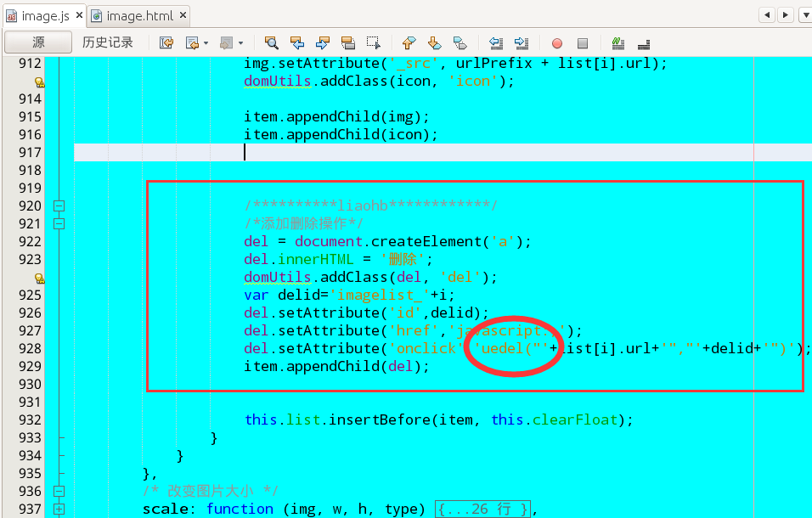The height and width of the screenshot is (518, 812).
Task: Click the Find Previous Occurrence icon
Action: pos(296,42)
